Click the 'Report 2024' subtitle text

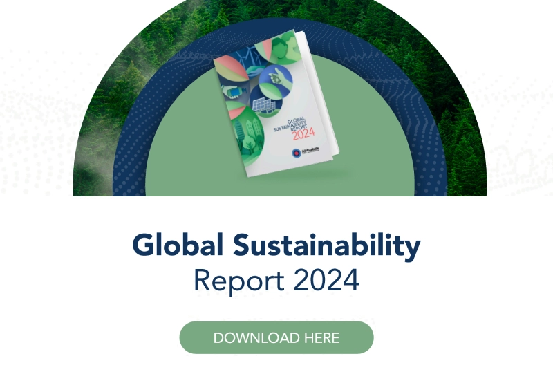pyautogui.click(x=276, y=281)
